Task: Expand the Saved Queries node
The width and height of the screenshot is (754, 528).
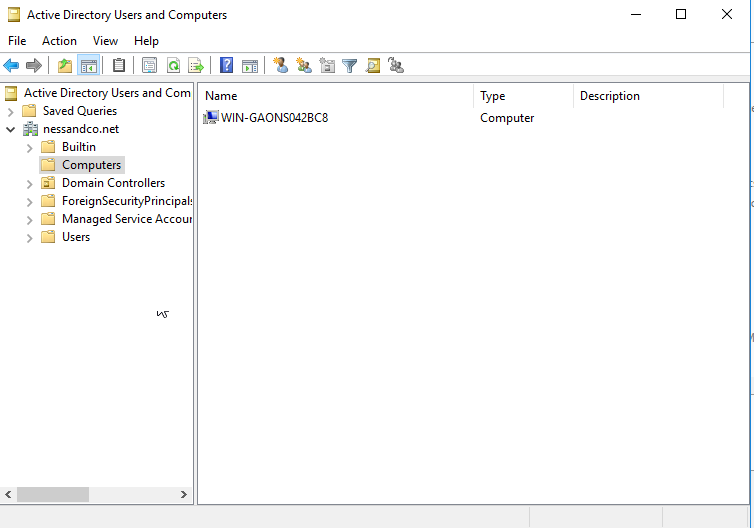Action: (11, 112)
